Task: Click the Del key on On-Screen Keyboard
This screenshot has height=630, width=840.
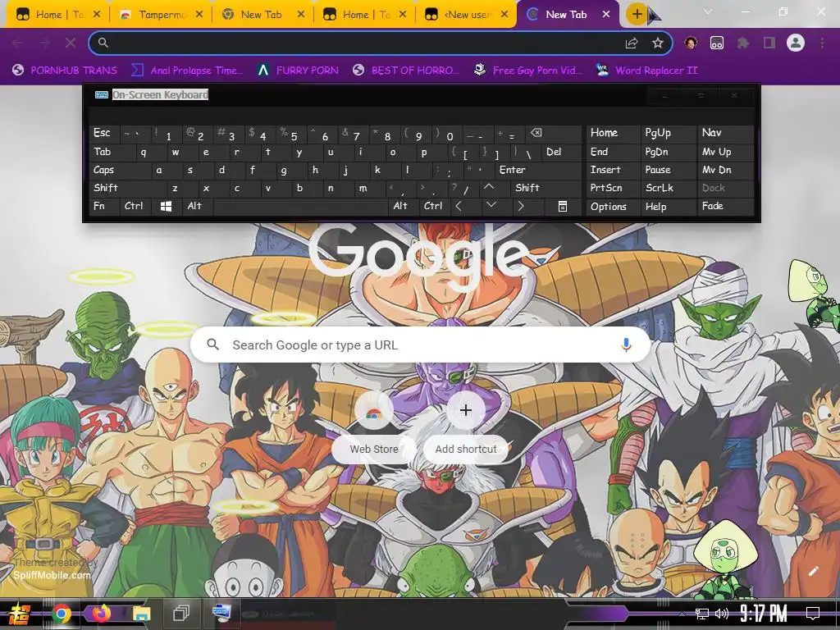Action: point(561,152)
